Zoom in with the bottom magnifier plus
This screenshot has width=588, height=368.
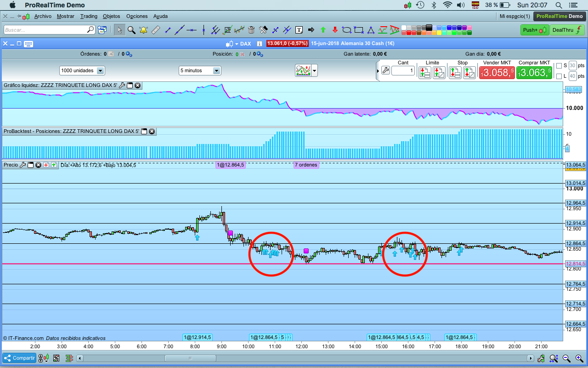click(x=579, y=358)
